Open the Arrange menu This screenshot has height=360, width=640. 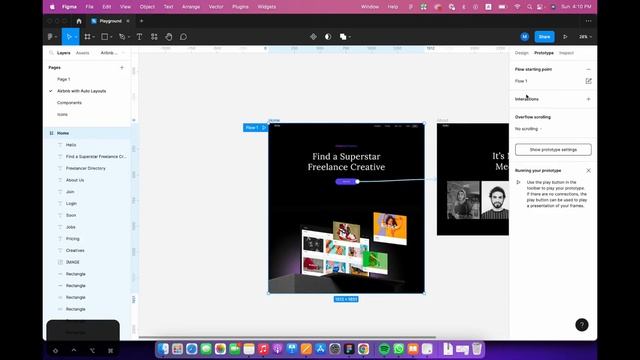coord(191,7)
